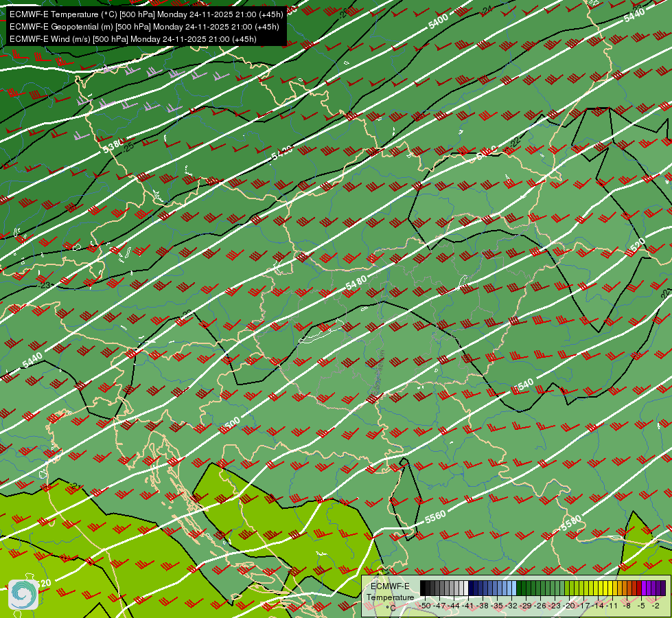Click the -5 tick value in legend

point(641,606)
